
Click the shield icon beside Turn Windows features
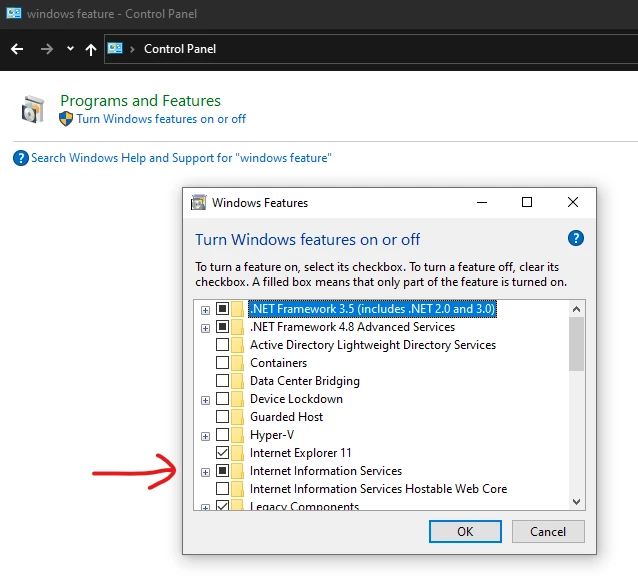point(66,119)
